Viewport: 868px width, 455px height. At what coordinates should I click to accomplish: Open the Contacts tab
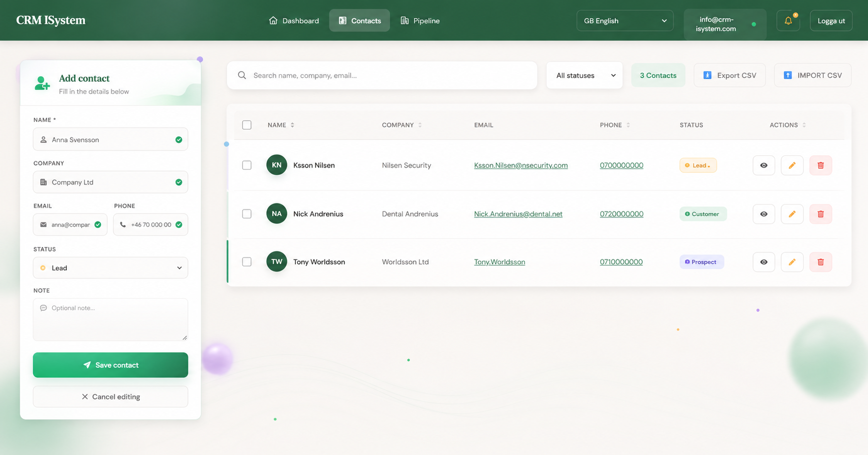tap(360, 21)
